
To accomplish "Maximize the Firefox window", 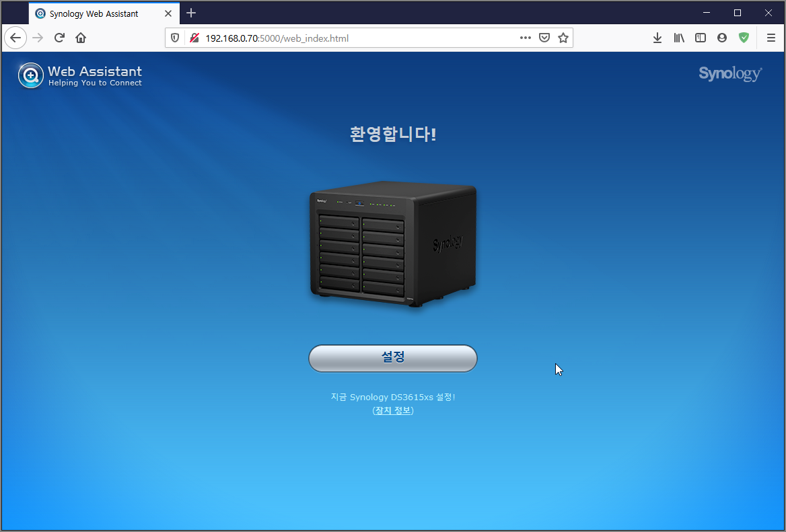I will 738,13.
